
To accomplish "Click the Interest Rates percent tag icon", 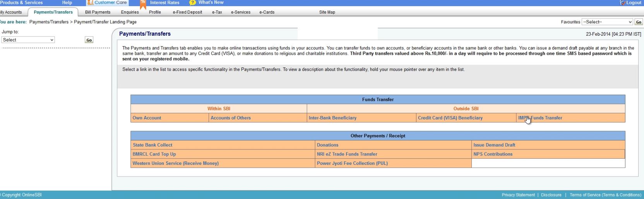I will (143, 4).
